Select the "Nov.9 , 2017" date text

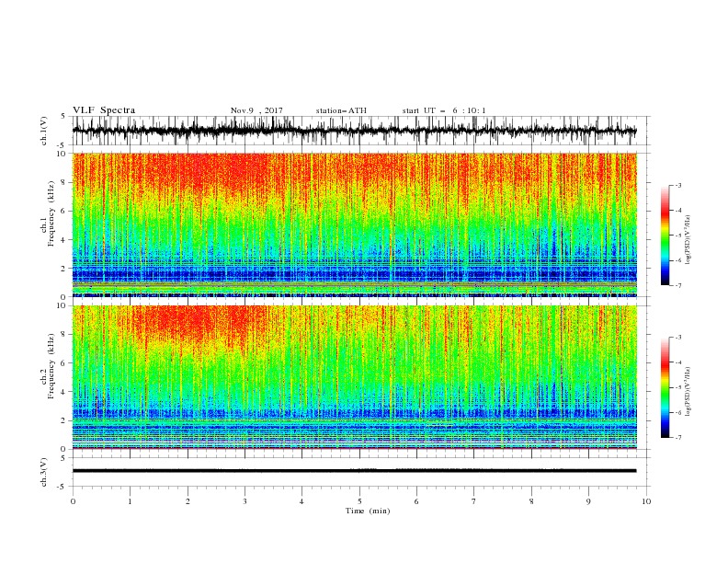coord(256,110)
